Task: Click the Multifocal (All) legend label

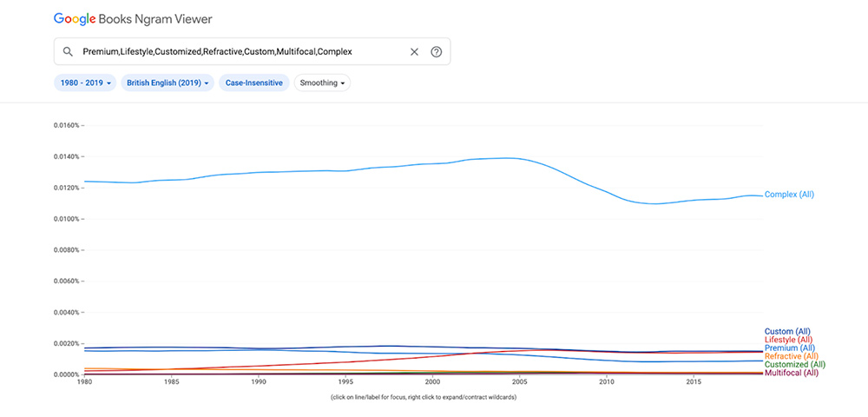Action: pos(792,373)
